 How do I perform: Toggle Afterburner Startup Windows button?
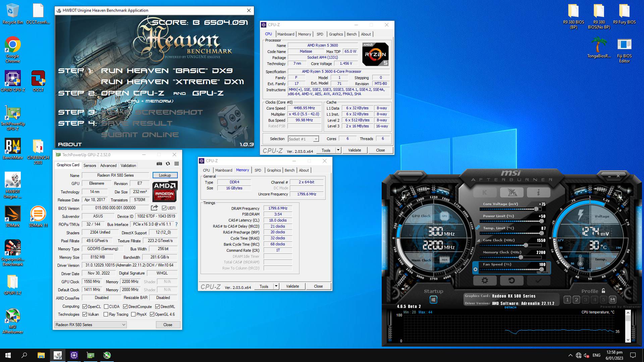coord(433,300)
